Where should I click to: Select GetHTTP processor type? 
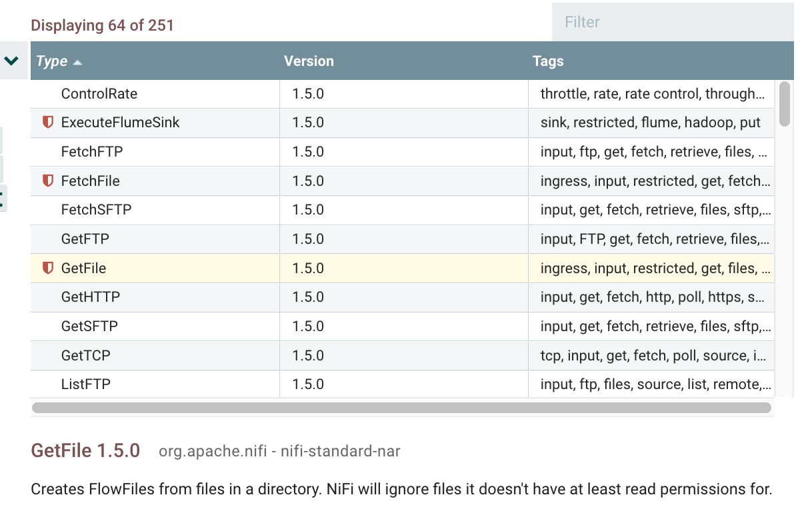point(91,297)
